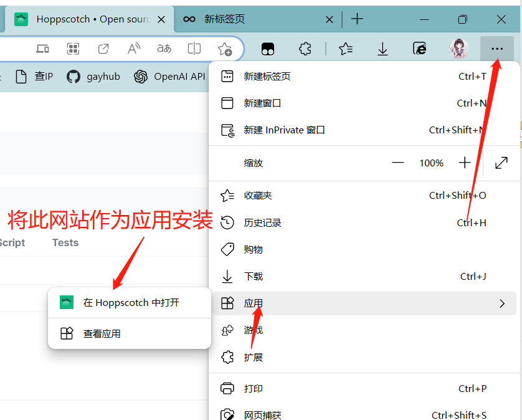Switch to the 新标签页 tab
The width and height of the screenshot is (522, 420).
click(224, 19)
